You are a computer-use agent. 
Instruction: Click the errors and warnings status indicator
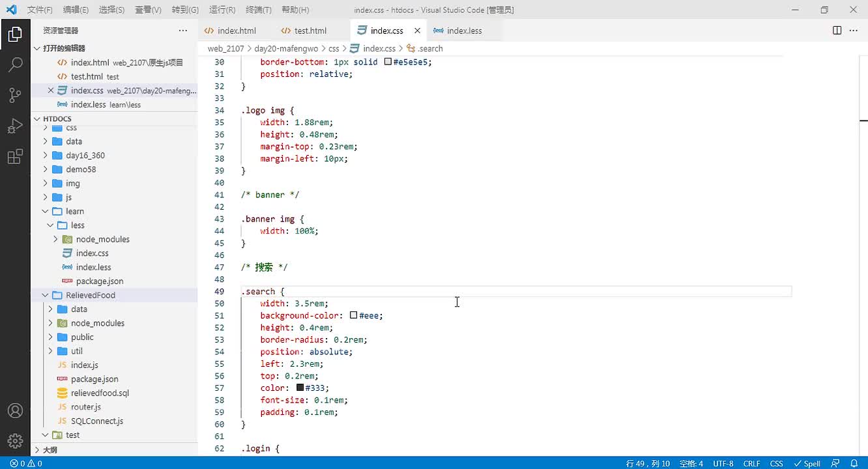[x=26, y=464]
